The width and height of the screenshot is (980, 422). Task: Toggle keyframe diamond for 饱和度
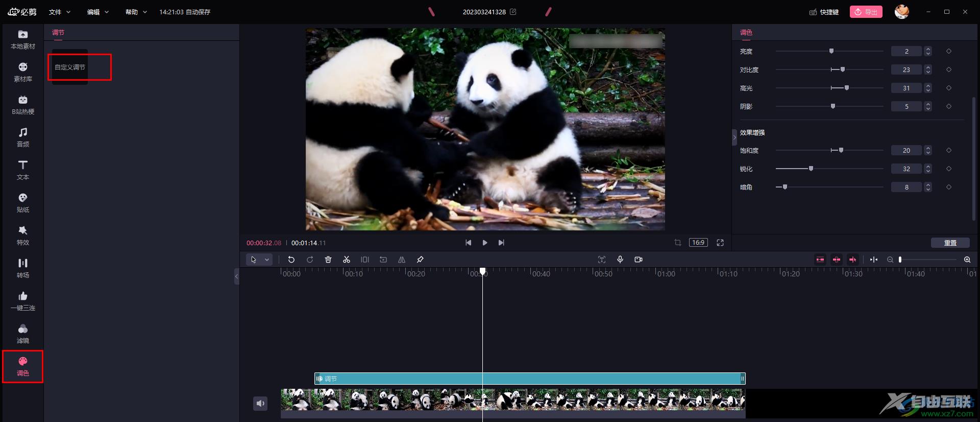pos(949,150)
